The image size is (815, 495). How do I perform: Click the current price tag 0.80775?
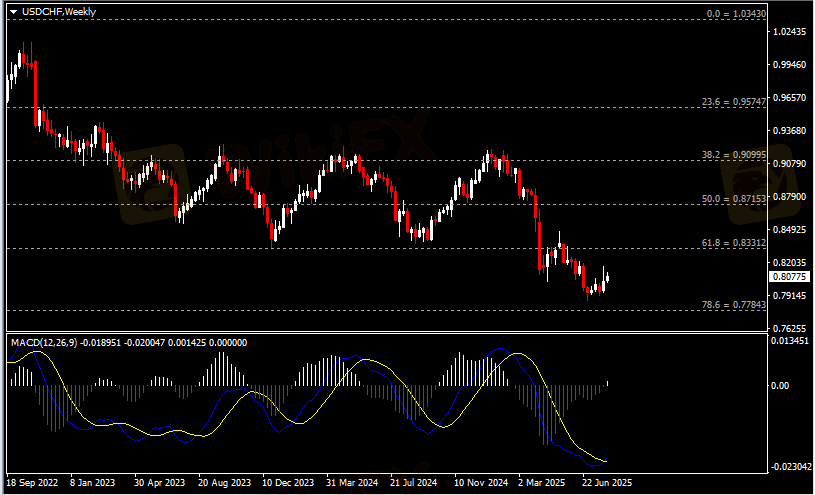[x=789, y=276]
